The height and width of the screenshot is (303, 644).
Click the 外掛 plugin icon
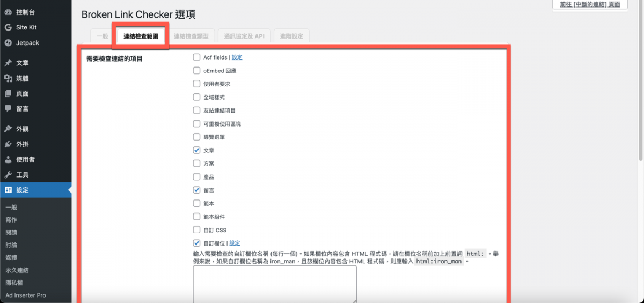[x=8, y=144]
